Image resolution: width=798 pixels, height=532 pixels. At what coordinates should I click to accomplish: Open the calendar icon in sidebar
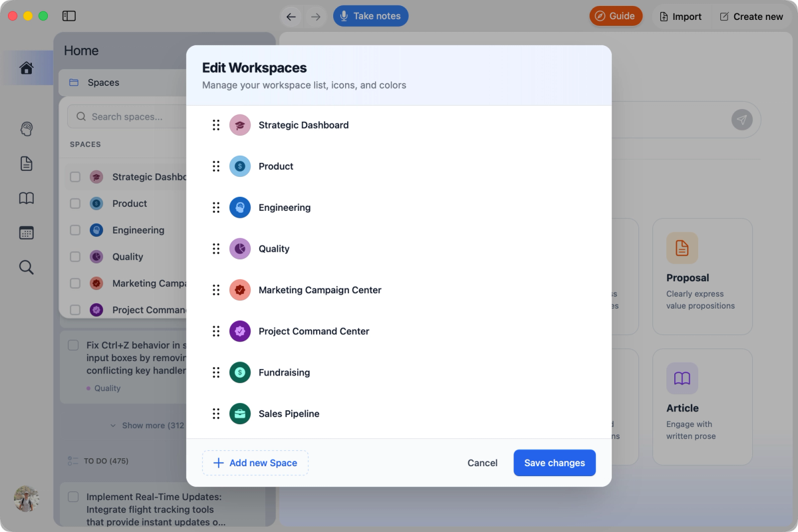pos(26,232)
